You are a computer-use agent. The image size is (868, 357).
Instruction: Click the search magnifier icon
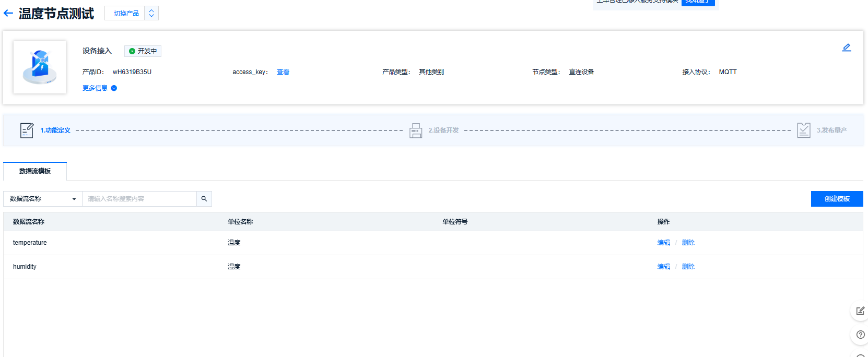click(x=204, y=199)
